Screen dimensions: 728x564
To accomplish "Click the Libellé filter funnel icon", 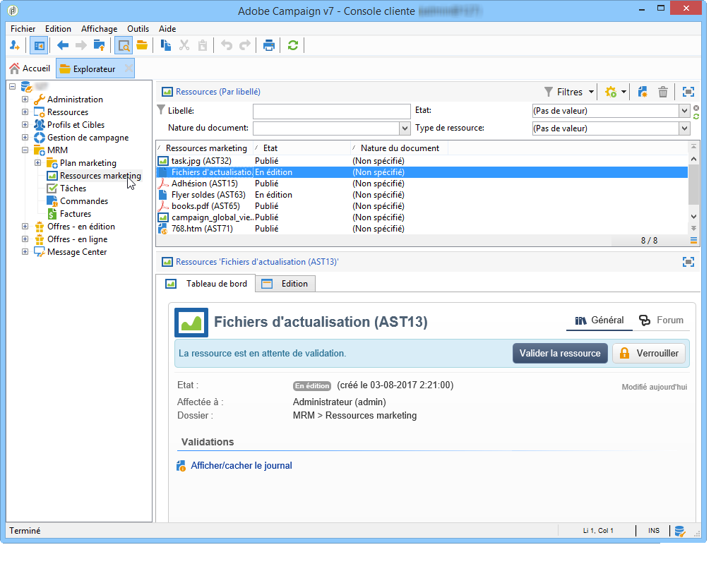I will pyautogui.click(x=161, y=110).
